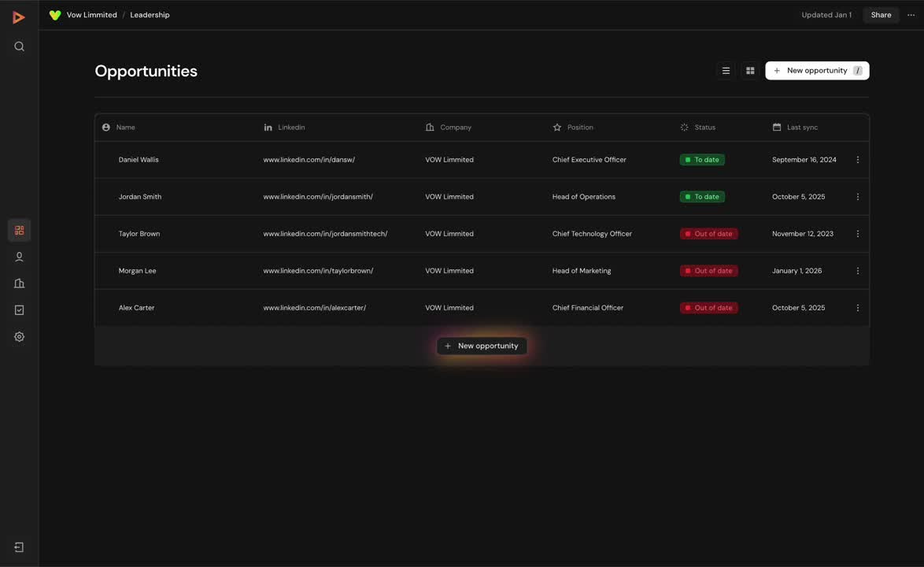Open the companies icon in the sidebar
Viewport: 924px width, 567px height.
(19, 283)
